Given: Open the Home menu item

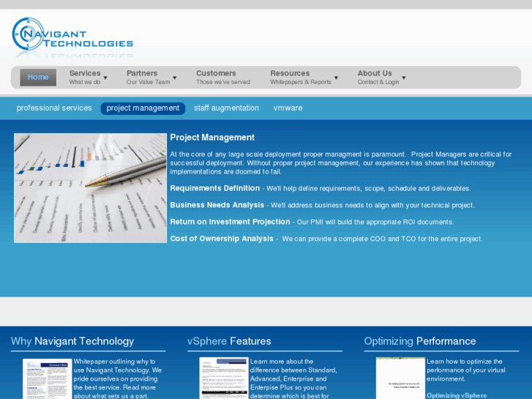Looking at the screenshot, I should tap(38, 78).
